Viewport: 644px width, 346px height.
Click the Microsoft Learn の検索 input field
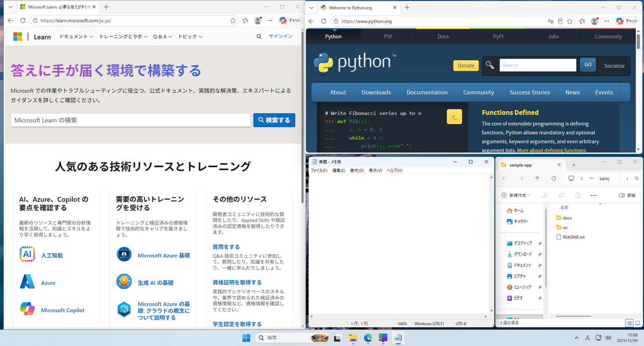pyautogui.click(x=130, y=120)
